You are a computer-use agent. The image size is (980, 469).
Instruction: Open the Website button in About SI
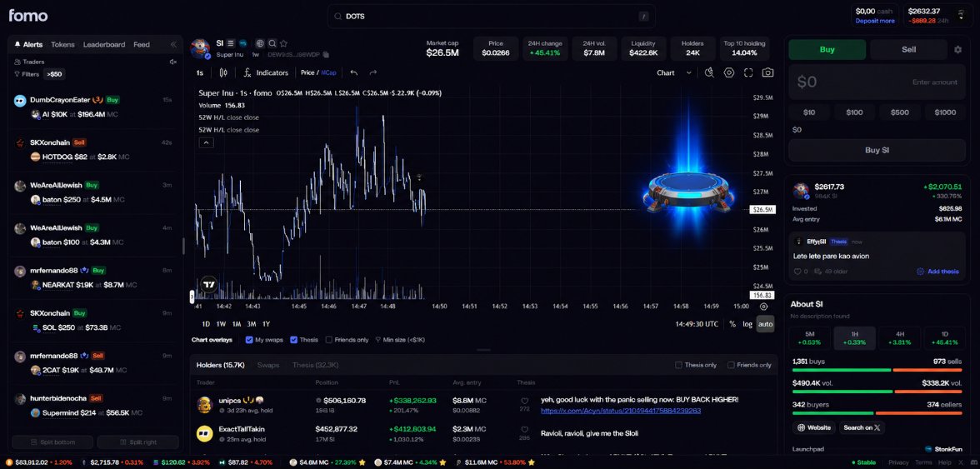814,428
